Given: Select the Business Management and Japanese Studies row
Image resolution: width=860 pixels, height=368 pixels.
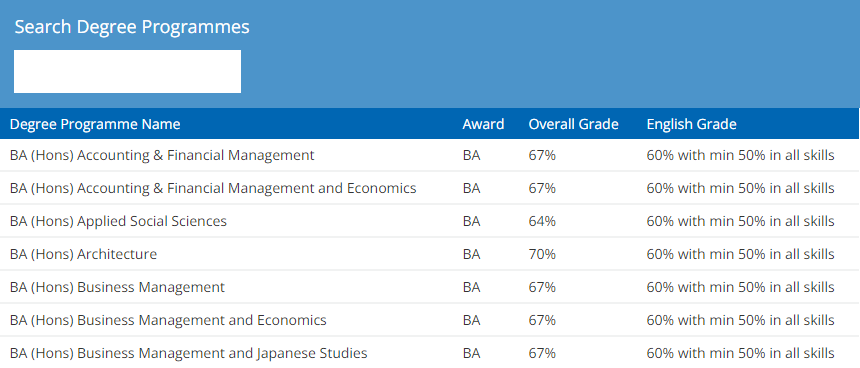Looking at the screenshot, I should pyautogui.click(x=430, y=352).
